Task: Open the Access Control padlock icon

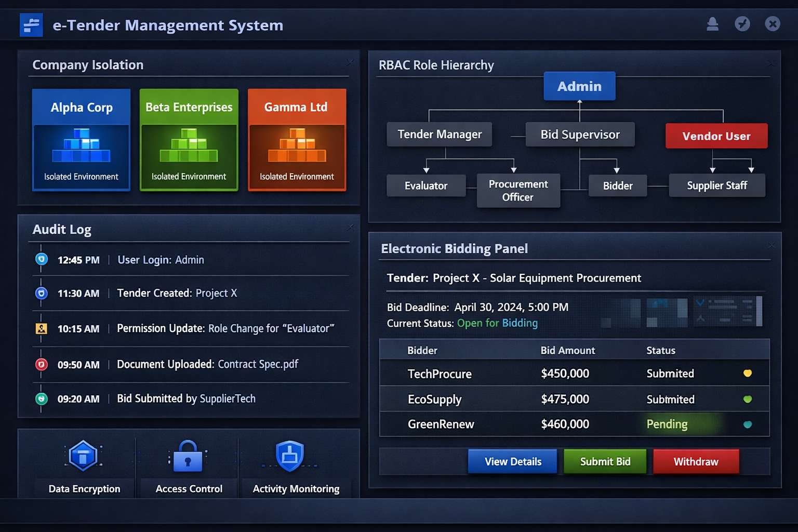Action: coord(188,456)
